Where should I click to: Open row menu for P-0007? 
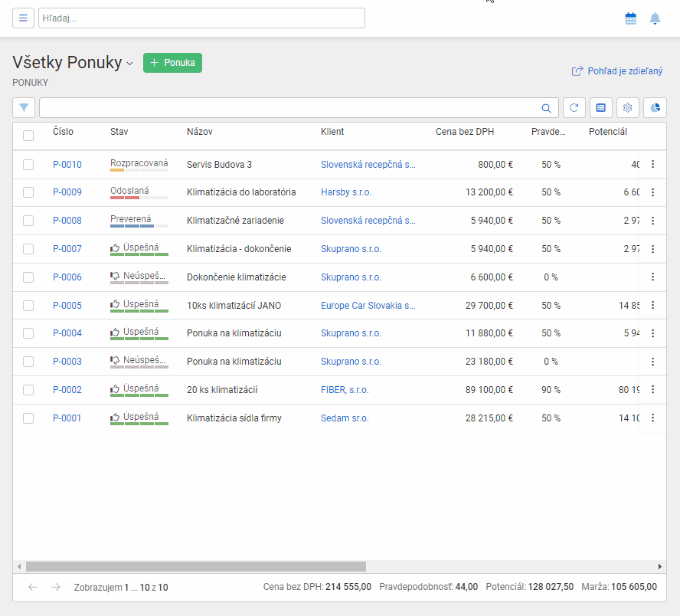[652, 248]
